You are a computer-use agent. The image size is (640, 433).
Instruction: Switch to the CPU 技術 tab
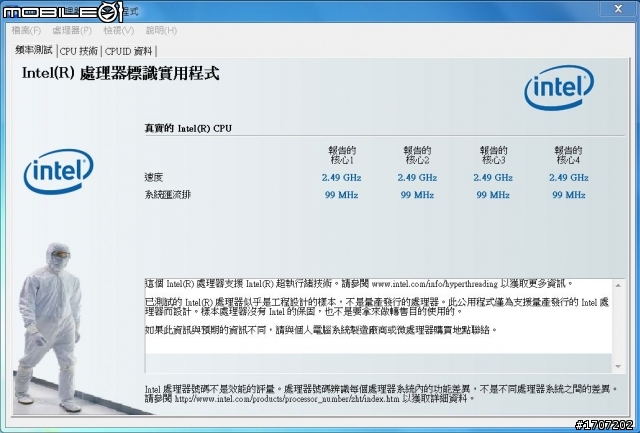[x=79, y=51]
